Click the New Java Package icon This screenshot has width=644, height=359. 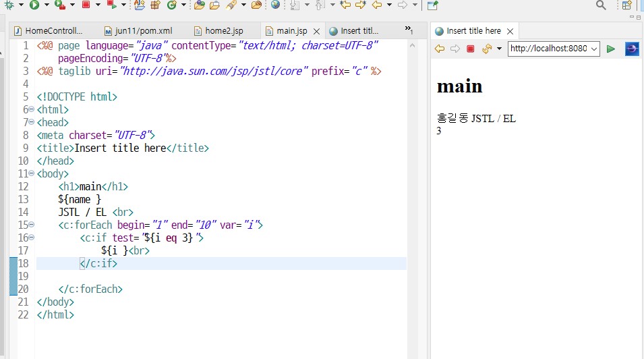click(x=155, y=5)
